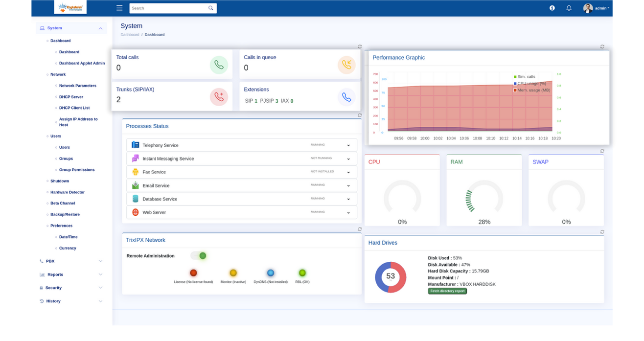Image resolution: width=644 pixels, height=341 pixels.
Task: Open the notifications bell
Action: [569, 8]
